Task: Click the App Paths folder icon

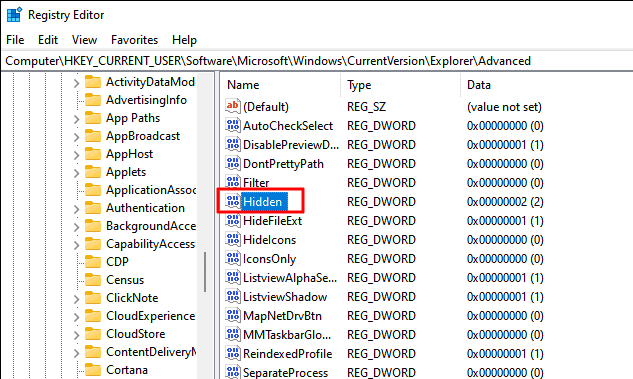Action: 93,118
